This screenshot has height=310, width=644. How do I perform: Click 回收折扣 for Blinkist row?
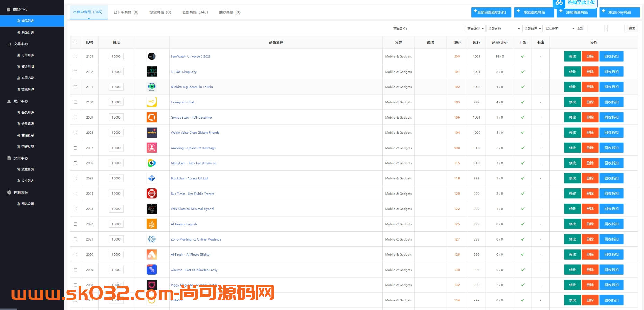(x=611, y=87)
